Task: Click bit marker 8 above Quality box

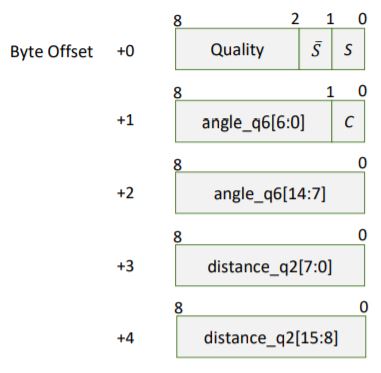Action: point(178,21)
